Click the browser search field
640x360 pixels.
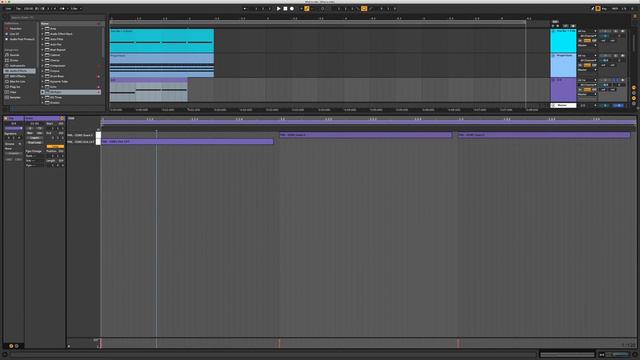point(55,18)
